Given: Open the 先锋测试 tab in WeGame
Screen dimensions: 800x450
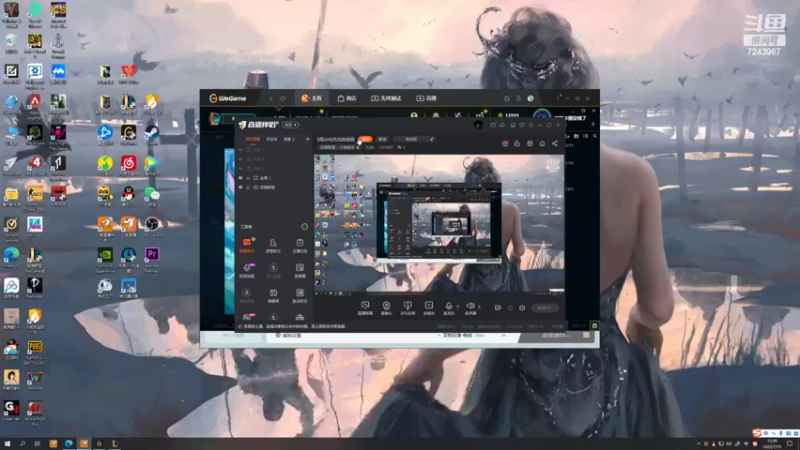Looking at the screenshot, I should click(x=386, y=98).
